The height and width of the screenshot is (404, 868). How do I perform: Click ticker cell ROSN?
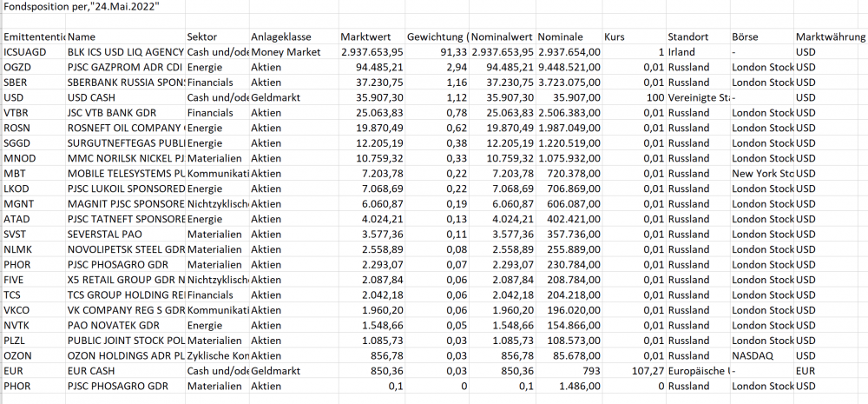pyautogui.click(x=34, y=128)
